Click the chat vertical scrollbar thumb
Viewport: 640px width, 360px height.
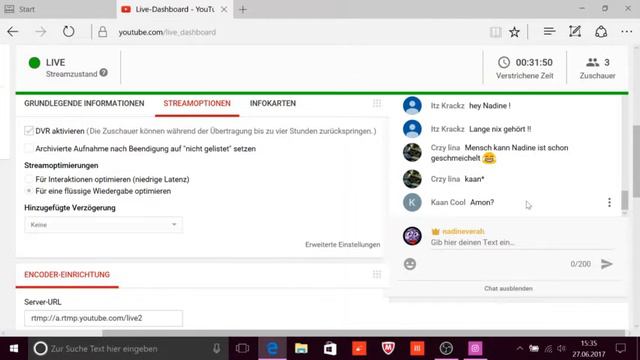coord(624,200)
